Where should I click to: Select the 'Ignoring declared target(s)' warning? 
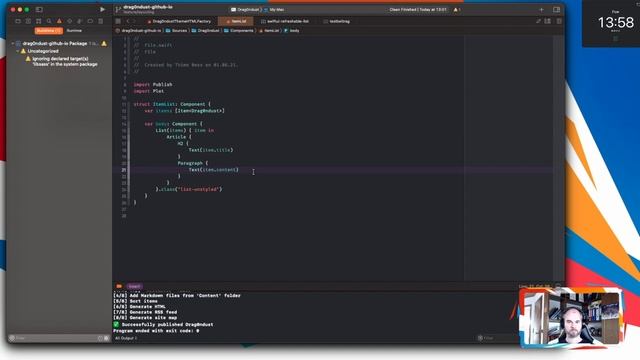[x=64, y=62]
